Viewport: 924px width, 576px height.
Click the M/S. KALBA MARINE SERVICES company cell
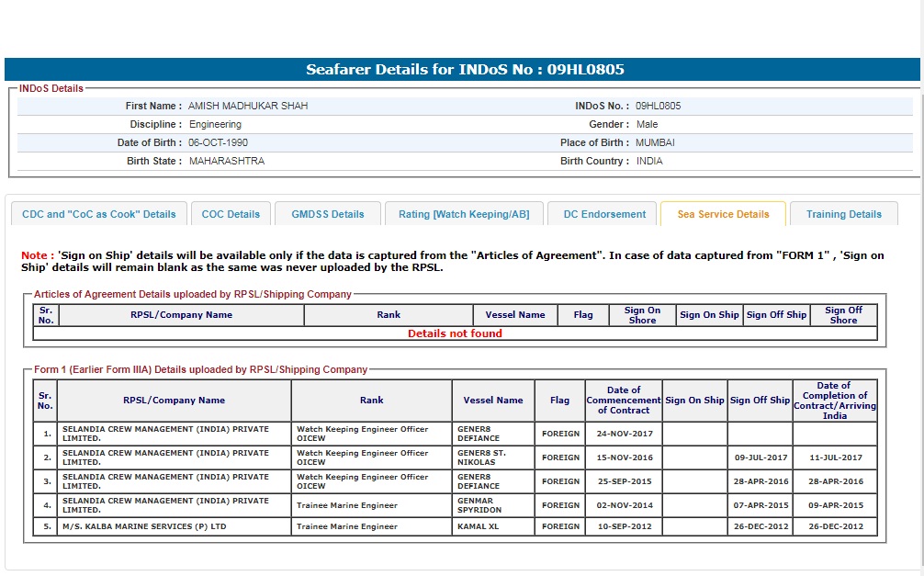pos(143,526)
